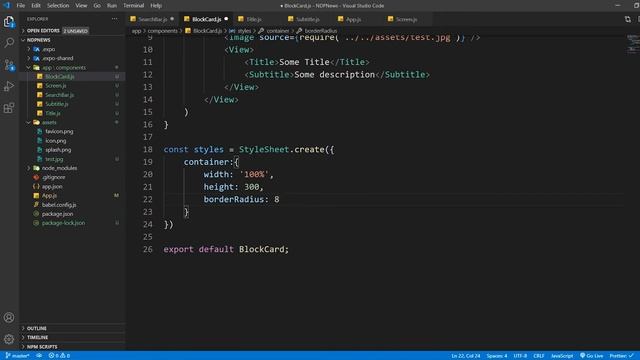Screen dimensions: 640x360
Task: Click unsaved dot on BlockCard.js tab
Action: (226, 19)
